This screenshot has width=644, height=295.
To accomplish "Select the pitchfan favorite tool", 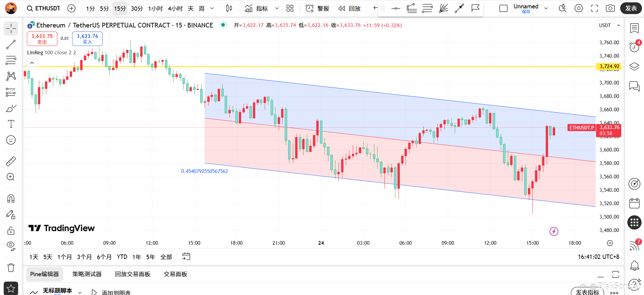I will pyautogui.click(x=443, y=8).
